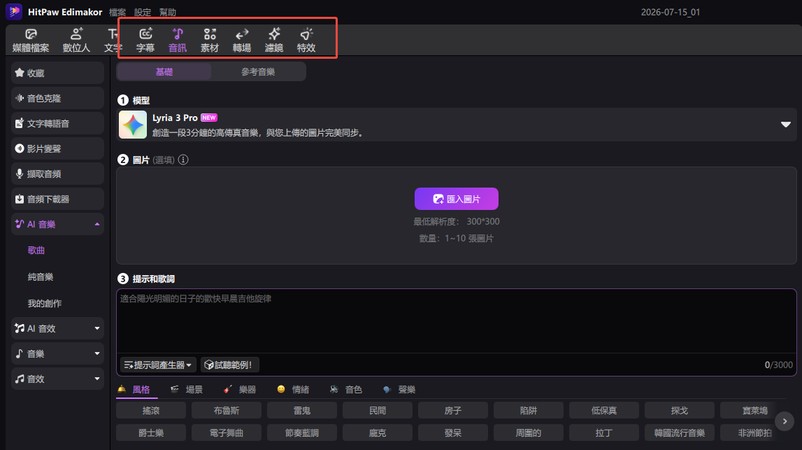This screenshot has height=450, width=802.
Task: Click the project name 2026-07-15_01
Action: [x=670, y=12]
